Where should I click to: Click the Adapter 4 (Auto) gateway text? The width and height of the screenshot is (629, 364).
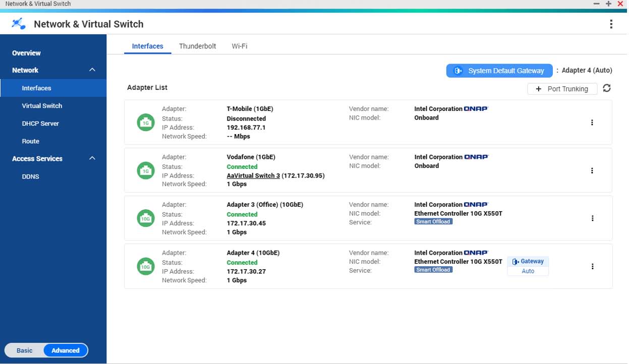click(587, 70)
